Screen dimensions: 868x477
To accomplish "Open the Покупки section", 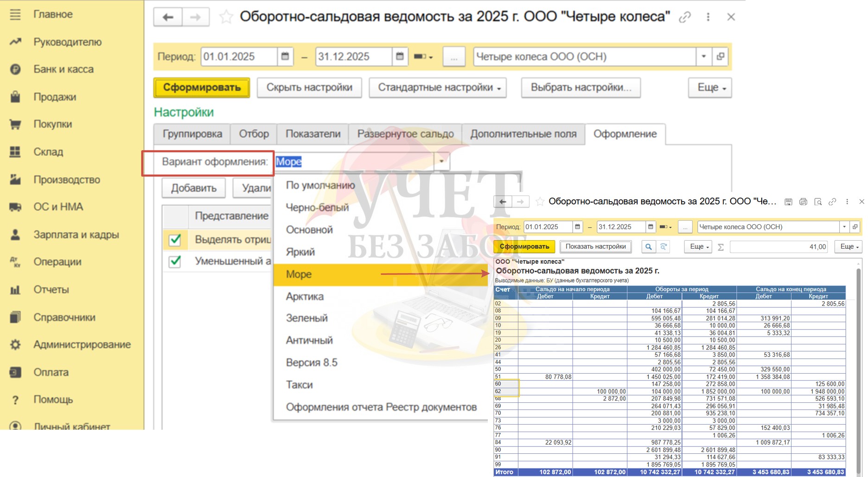I will (x=52, y=124).
